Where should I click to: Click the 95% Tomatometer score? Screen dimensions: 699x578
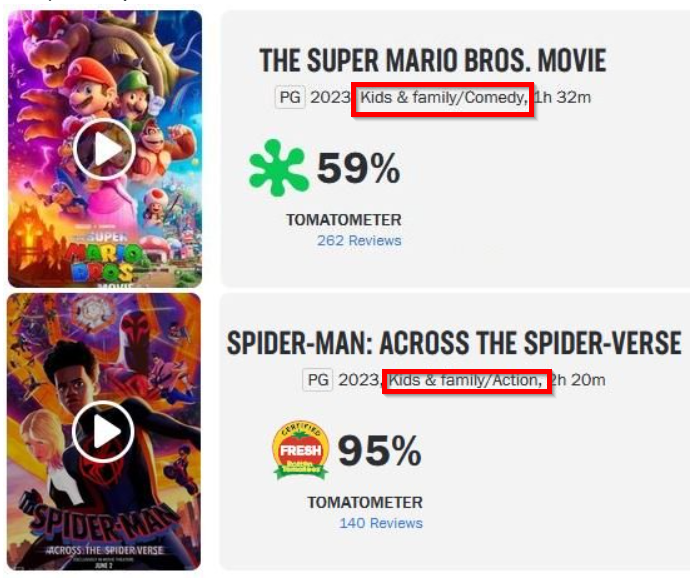click(x=379, y=451)
